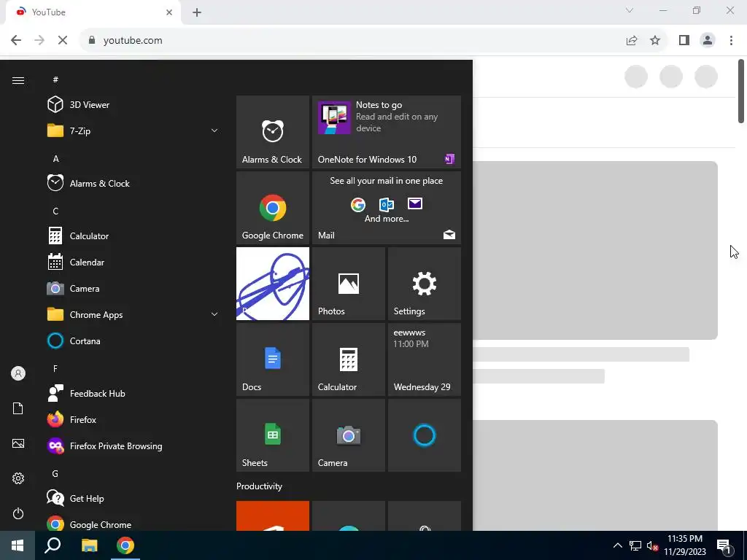Open Calendar from the app list

pos(133,262)
